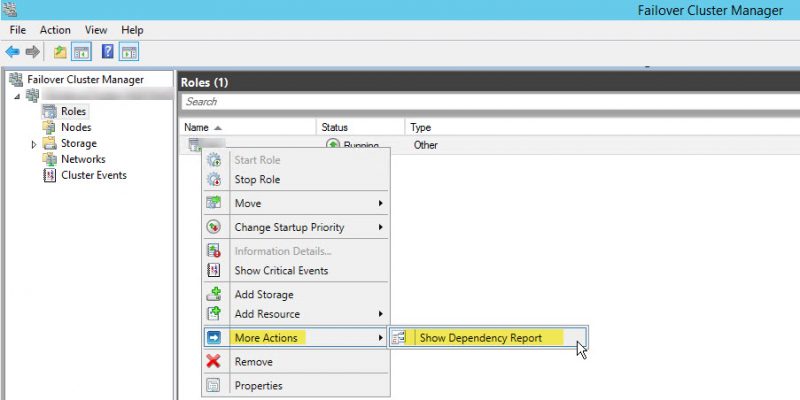Click the Stop Role gear icon
This screenshot has height=400, width=800.
214,180
